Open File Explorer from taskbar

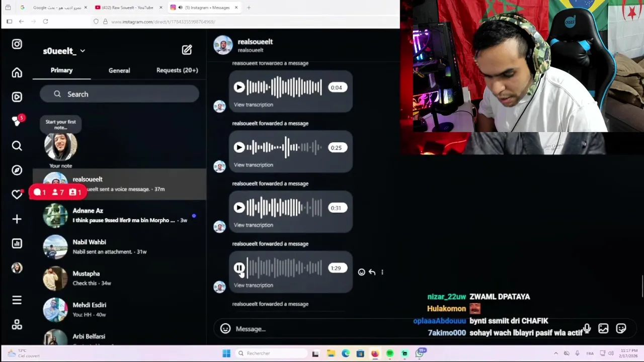tap(331, 353)
